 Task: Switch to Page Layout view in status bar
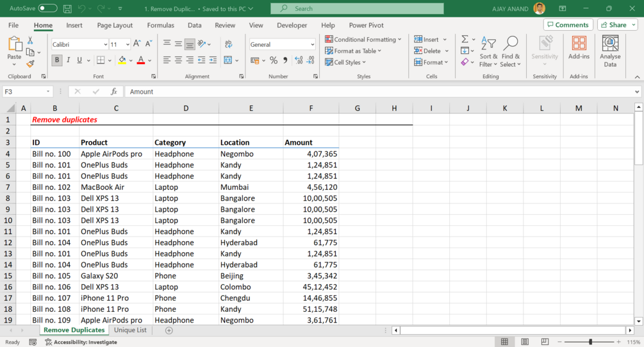click(524, 342)
